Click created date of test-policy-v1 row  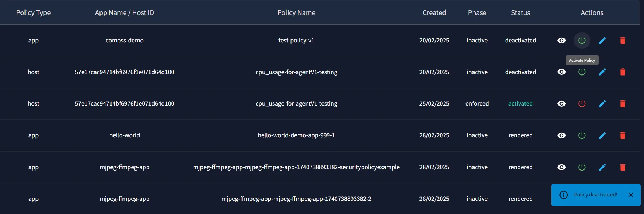(x=434, y=41)
